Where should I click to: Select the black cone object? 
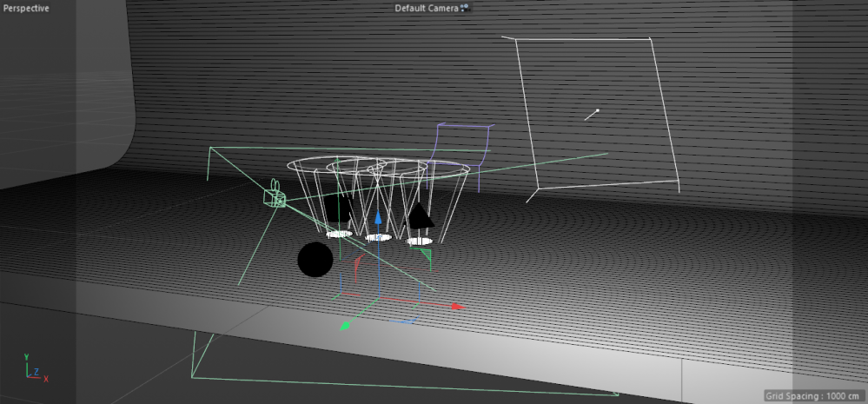pos(421,215)
